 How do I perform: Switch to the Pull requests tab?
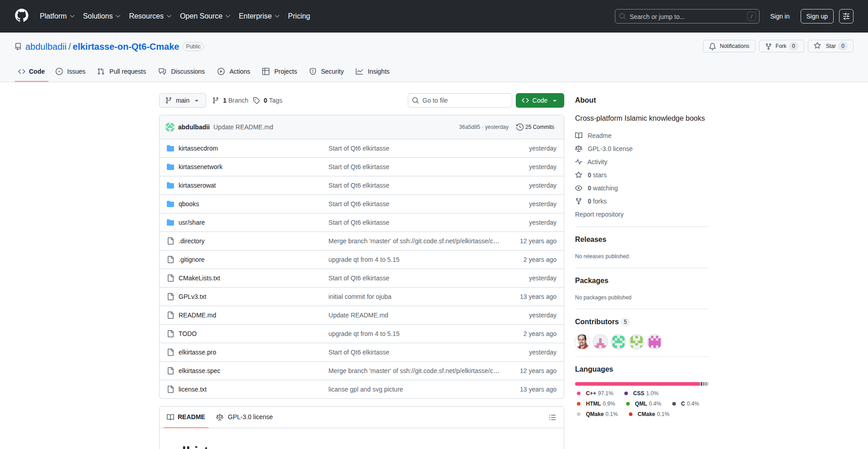coord(122,71)
